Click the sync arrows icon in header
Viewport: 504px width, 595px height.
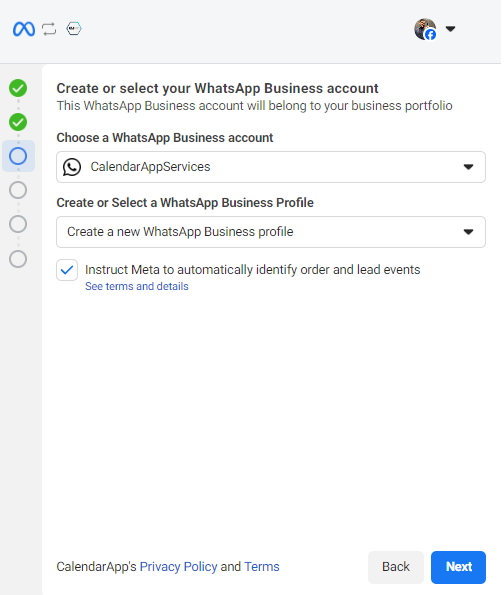(49, 29)
